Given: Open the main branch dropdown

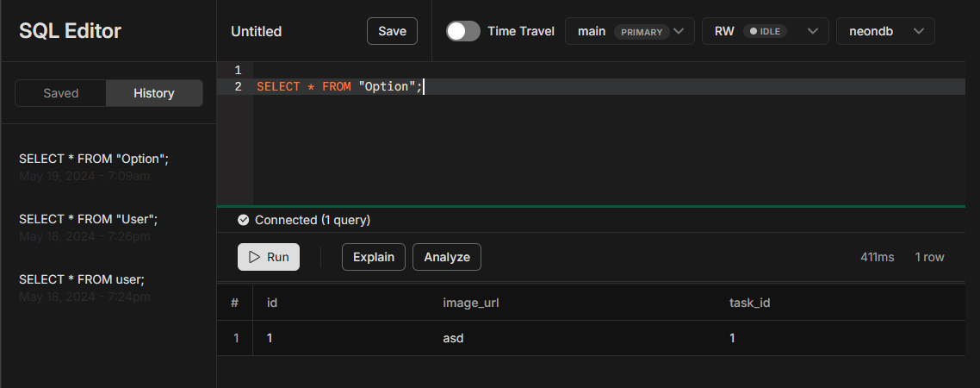Looking at the screenshot, I should click(x=630, y=31).
